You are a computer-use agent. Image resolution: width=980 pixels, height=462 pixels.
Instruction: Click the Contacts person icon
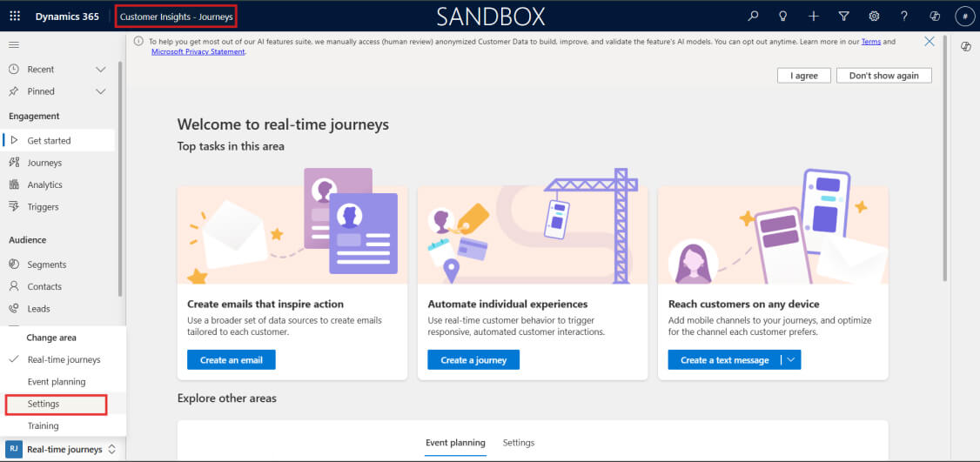[x=14, y=286]
